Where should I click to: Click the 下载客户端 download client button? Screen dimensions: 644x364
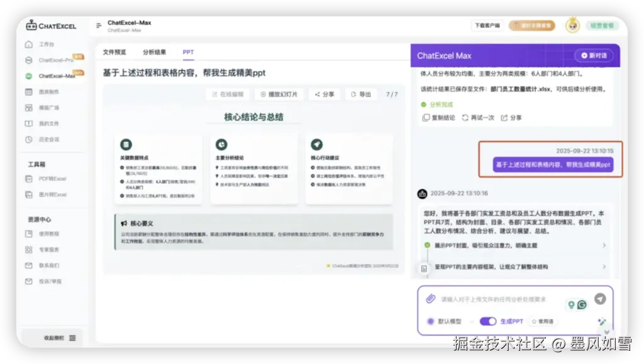coord(487,25)
